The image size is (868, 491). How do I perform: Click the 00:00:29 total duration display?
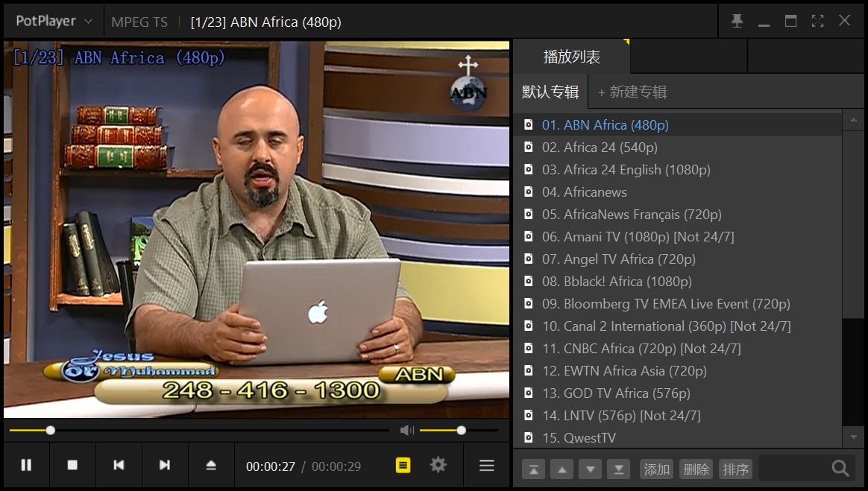pyautogui.click(x=336, y=466)
